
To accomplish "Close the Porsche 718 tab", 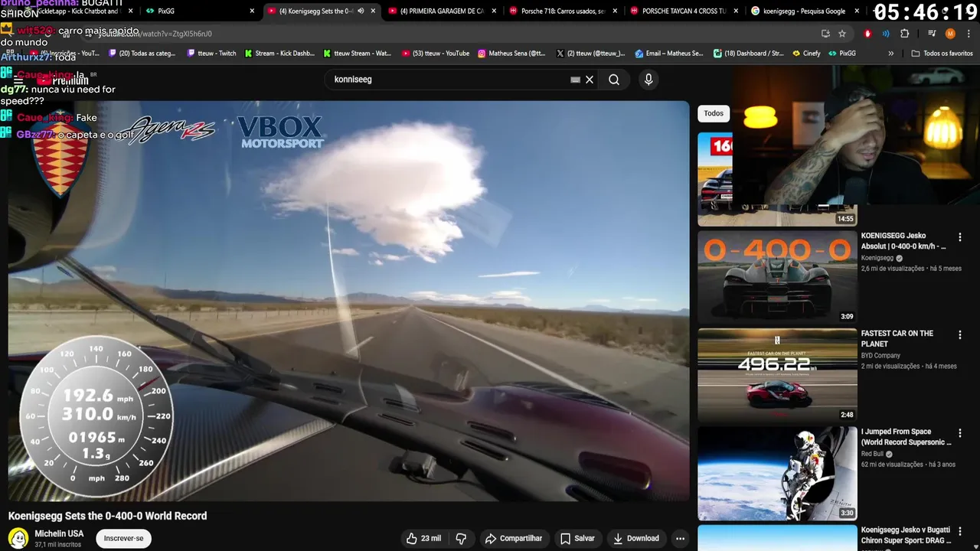I will pos(615,11).
